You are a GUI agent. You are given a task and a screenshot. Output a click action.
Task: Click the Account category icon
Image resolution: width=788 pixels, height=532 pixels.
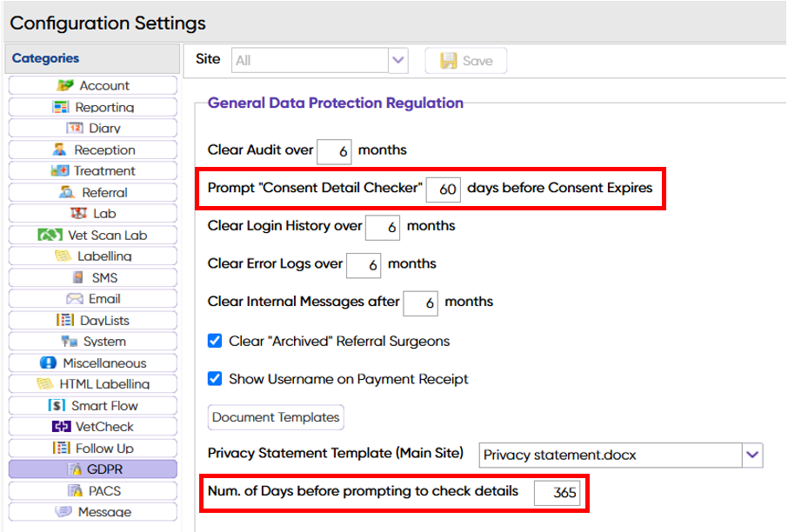click(65, 85)
